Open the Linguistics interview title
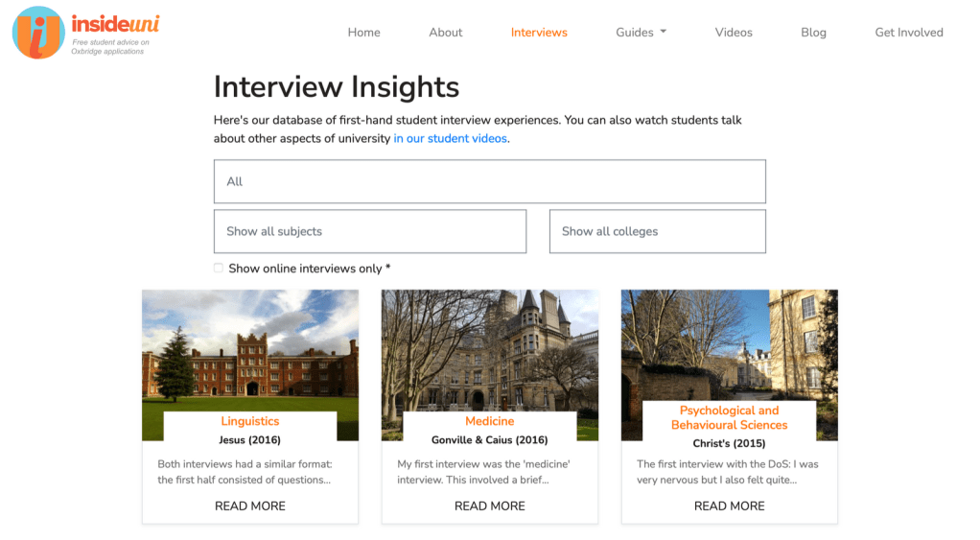The width and height of the screenshot is (980, 540). pyautogui.click(x=250, y=421)
